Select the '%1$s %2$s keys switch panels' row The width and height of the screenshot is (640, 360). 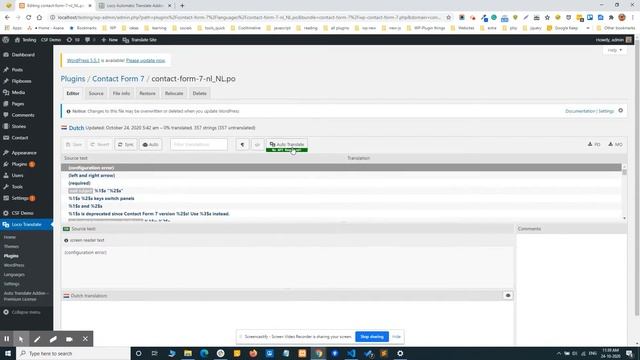[x=341, y=198]
